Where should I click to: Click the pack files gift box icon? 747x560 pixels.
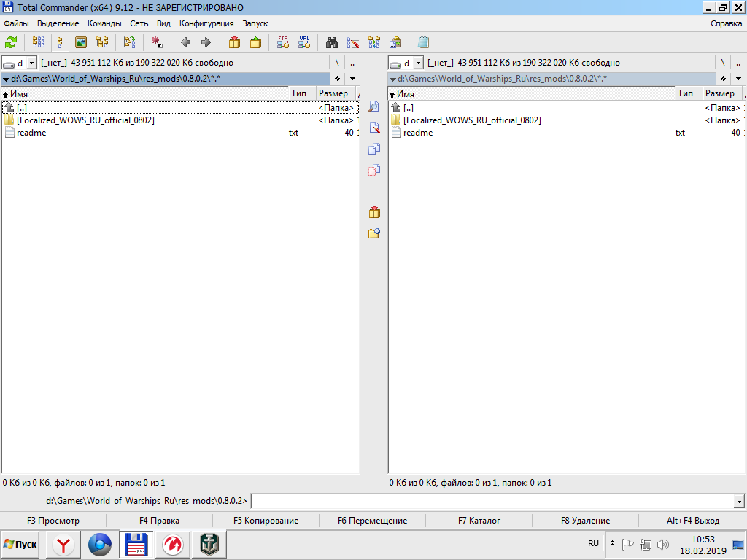tap(234, 43)
